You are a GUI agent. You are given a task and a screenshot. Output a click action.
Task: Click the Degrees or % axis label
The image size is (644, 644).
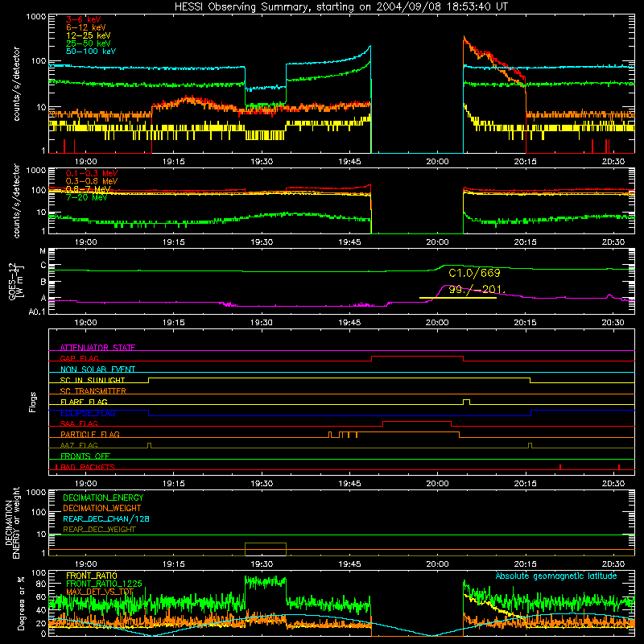(x=21, y=603)
